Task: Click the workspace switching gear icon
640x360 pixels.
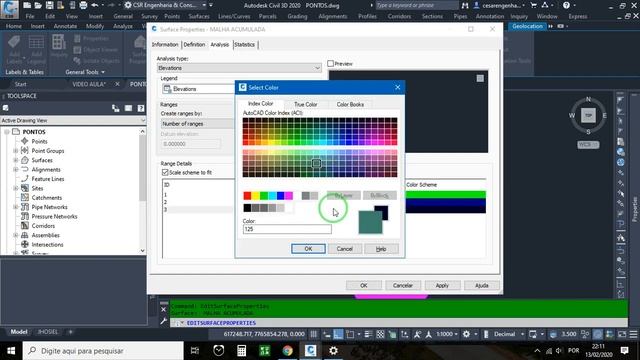Action: [467, 334]
